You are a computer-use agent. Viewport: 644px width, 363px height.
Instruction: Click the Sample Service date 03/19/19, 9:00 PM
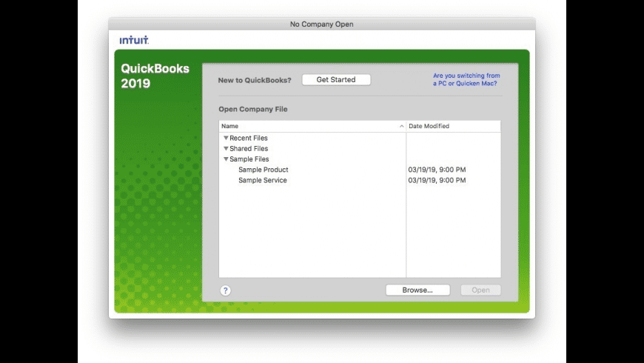[x=437, y=180]
